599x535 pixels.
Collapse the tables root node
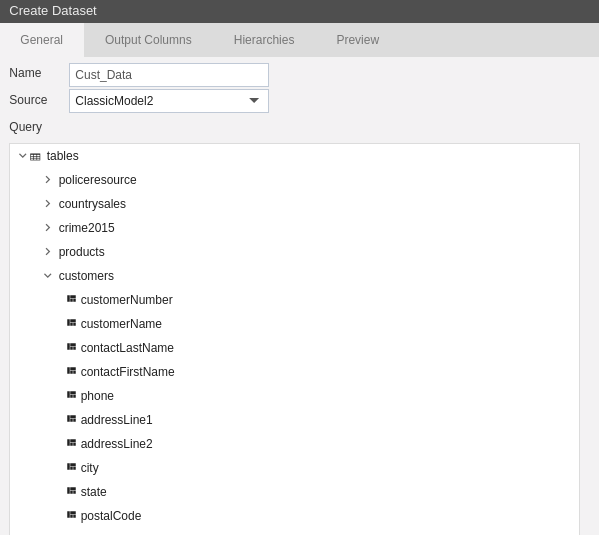click(x=23, y=156)
